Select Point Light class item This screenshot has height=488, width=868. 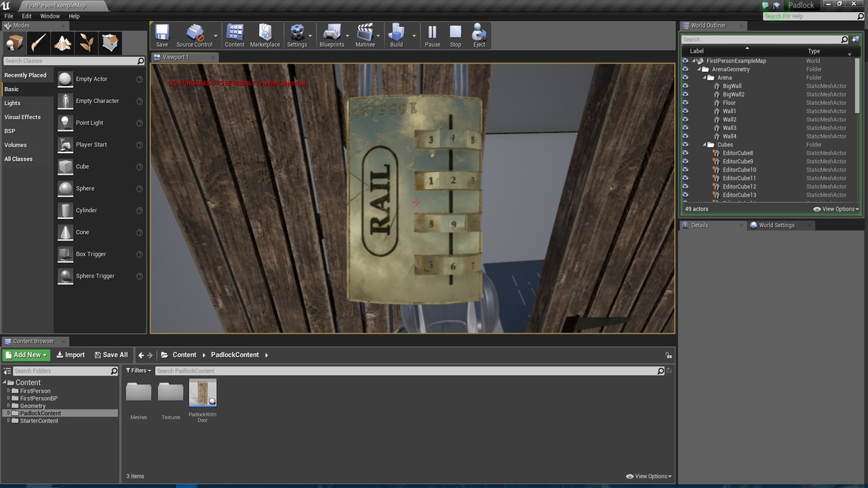tap(100, 123)
